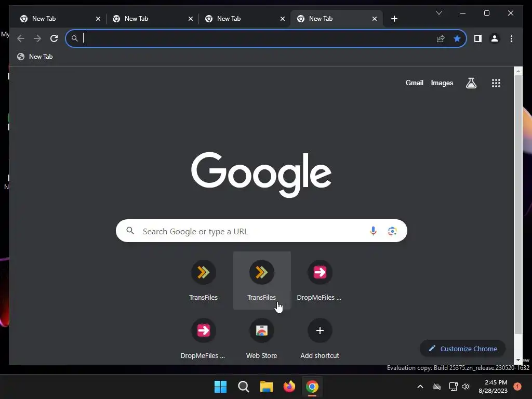Click the scrollbar down arrow
Screen dimensions: 532x399
coord(518,360)
